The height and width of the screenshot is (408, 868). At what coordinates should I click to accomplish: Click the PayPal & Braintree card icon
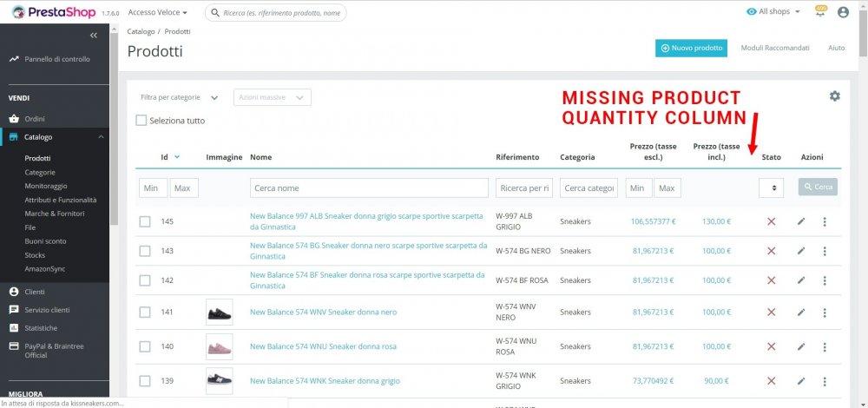pyautogui.click(x=14, y=346)
